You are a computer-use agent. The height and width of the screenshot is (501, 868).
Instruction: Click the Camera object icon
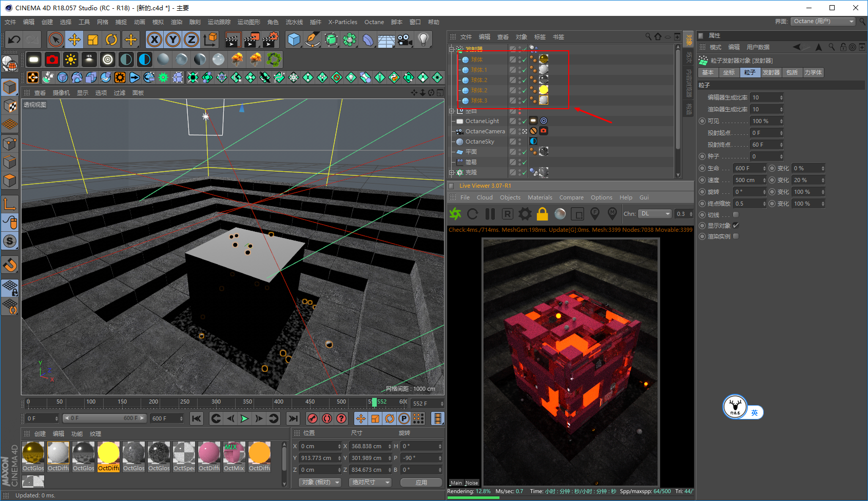tap(405, 39)
